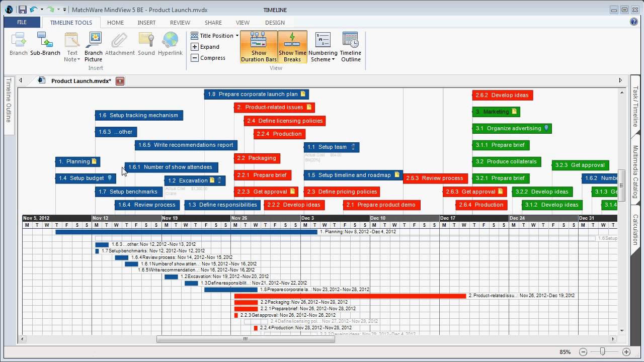Viewport: 644px width, 362px height.
Task: Click the document tabs right arrow
Action: click(620, 80)
